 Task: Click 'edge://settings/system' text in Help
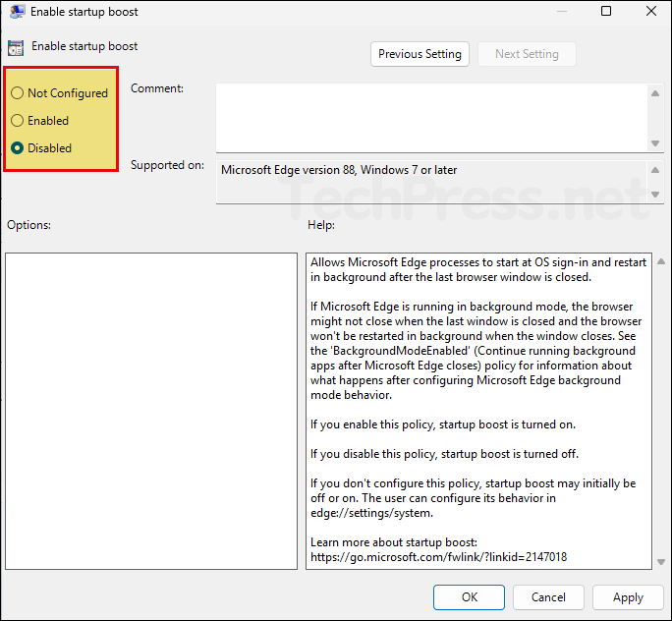coord(371,513)
